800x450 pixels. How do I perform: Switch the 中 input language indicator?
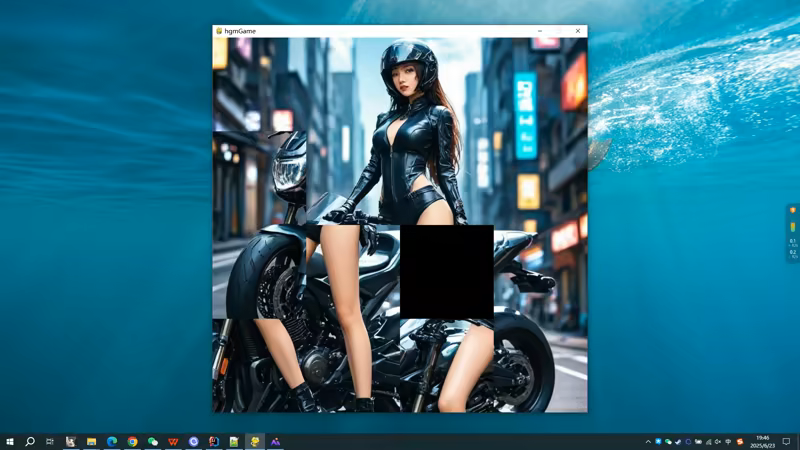tap(728, 441)
